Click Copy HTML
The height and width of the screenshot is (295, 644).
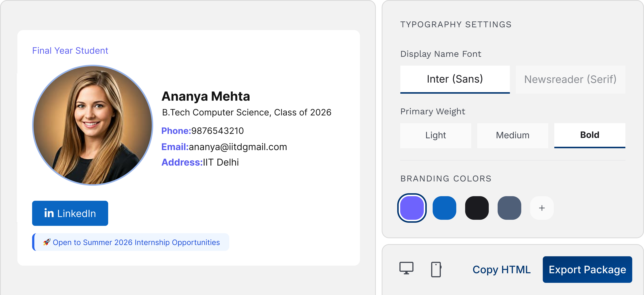pyautogui.click(x=501, y=270)
